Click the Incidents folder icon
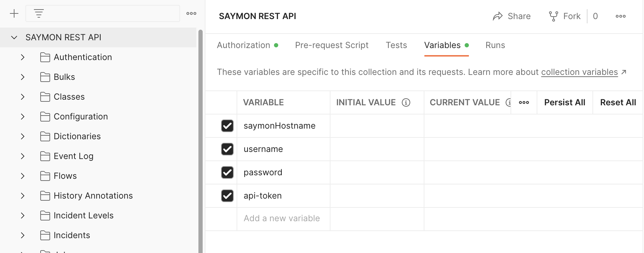 (x=45, y=235)
